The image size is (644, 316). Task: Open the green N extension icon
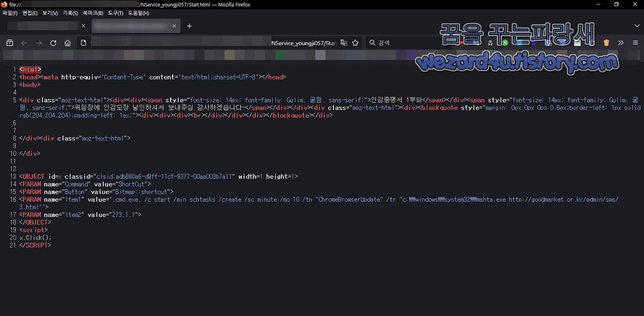coord(505,43)
